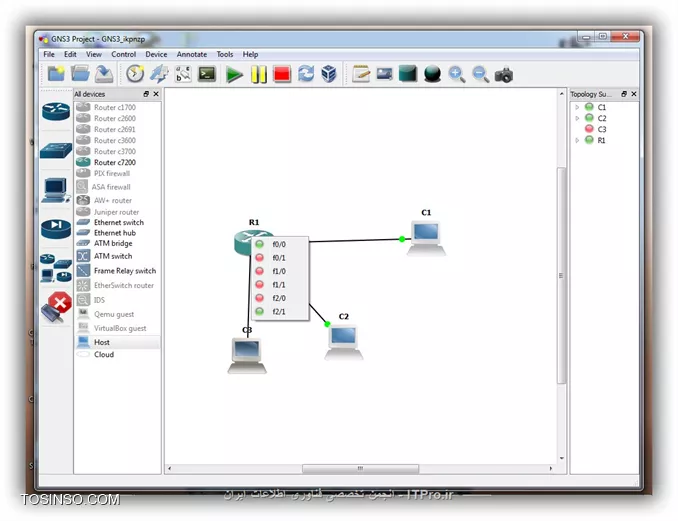Screen dimensions: 678x521
Task: Select ATM switch in device list
Action: pos(113,256)
